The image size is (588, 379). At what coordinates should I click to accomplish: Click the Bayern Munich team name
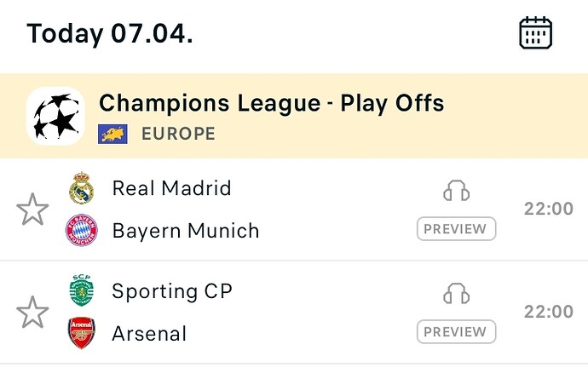185,231
